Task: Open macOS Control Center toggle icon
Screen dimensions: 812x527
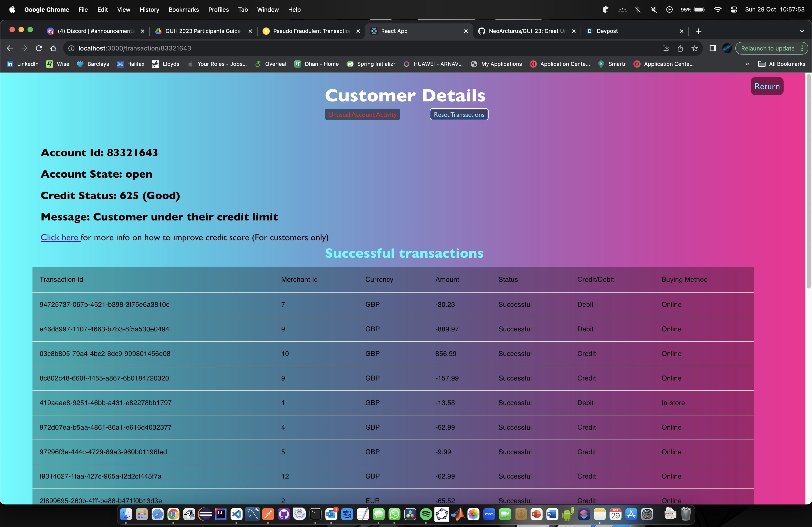Action: coord(734,9)
